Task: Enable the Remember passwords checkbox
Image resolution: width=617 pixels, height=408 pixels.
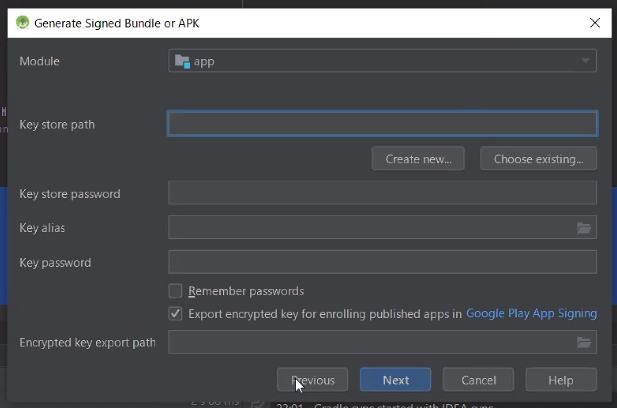Action: (175, 291)
